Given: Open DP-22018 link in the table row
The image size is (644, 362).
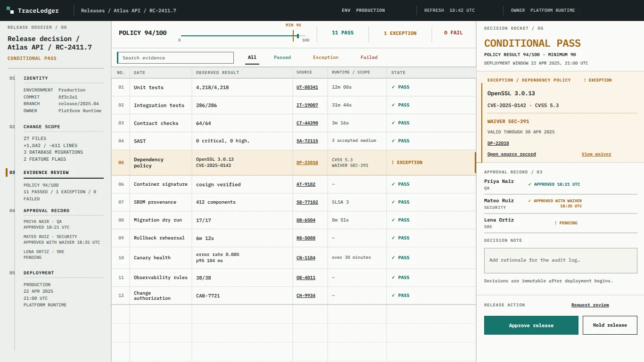Looking at the screenshot, I should tap(307, 163).
